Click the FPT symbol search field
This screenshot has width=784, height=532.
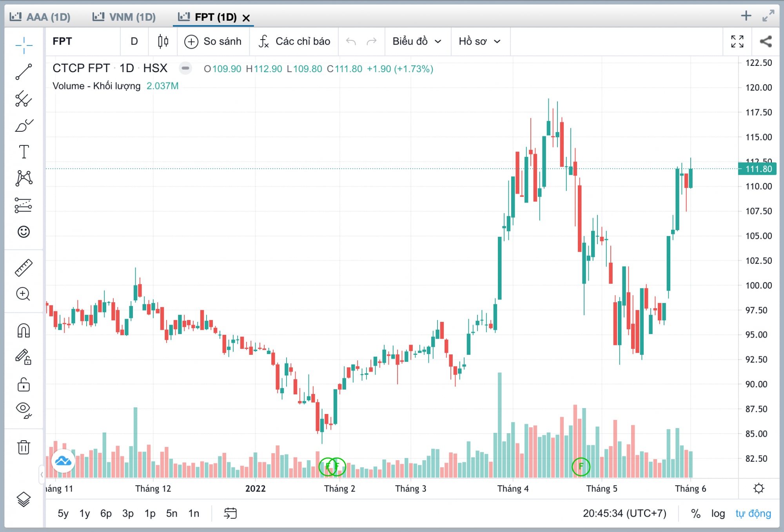[83, 41]
